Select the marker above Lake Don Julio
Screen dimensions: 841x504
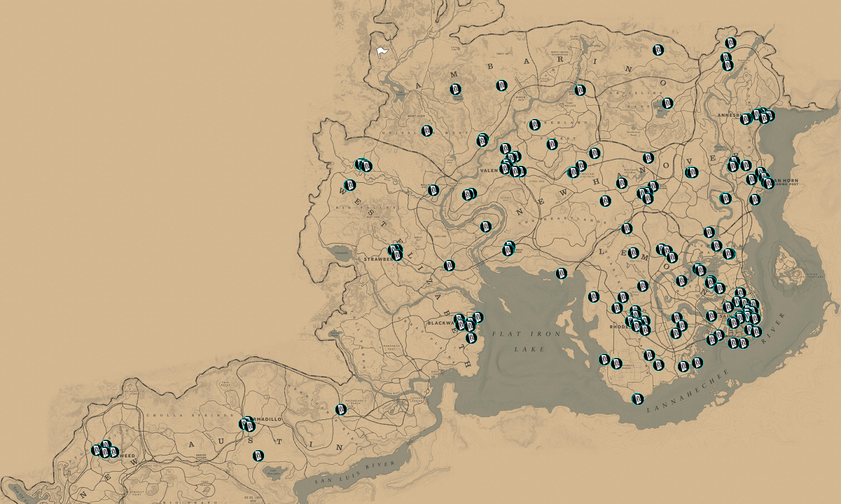point(258,455)
